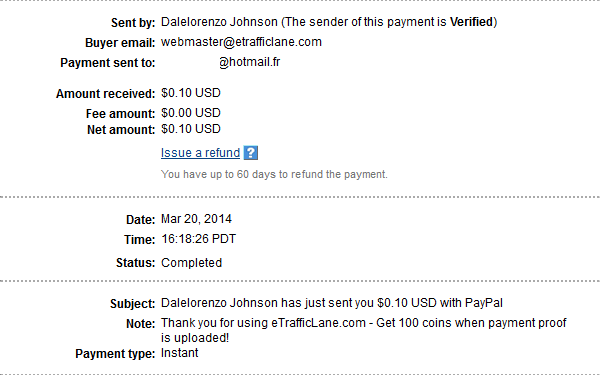Select the @hotmail.fr recipient address

(250, 62)
